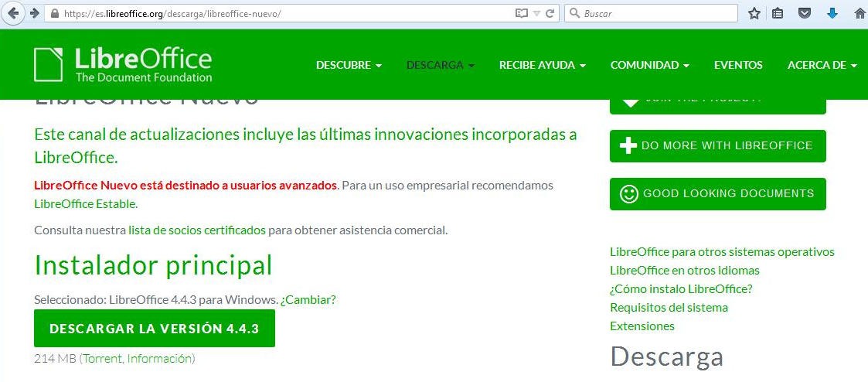This screenshot has height=382, width=868.
Task: Focus the Buscar search field
Action: pos(651,13)
